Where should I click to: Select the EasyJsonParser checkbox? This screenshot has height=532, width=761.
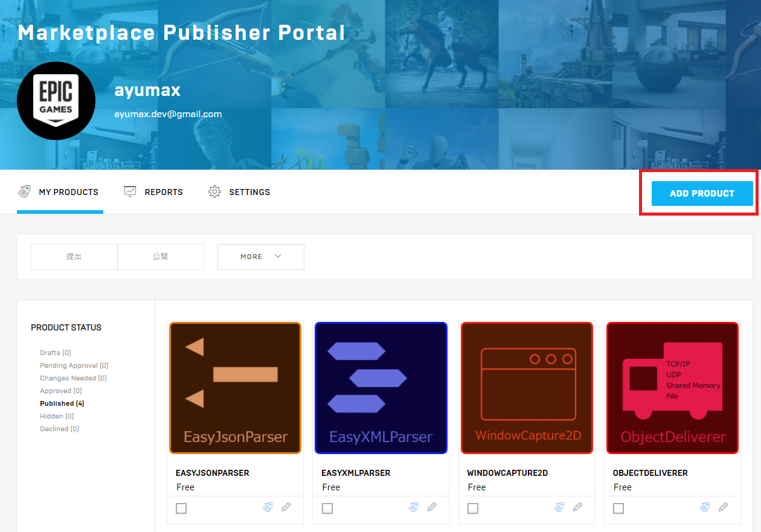tap(181, 508)
